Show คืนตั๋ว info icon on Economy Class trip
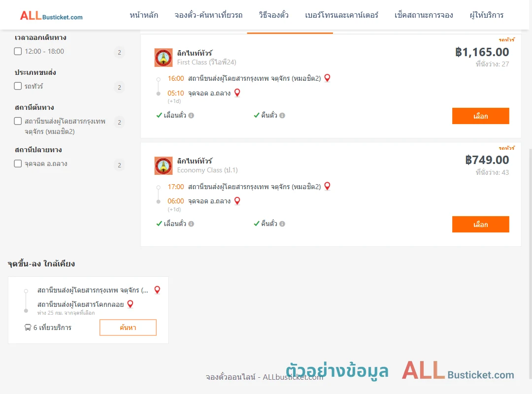 pyautogui.click(x=282, y=224)
